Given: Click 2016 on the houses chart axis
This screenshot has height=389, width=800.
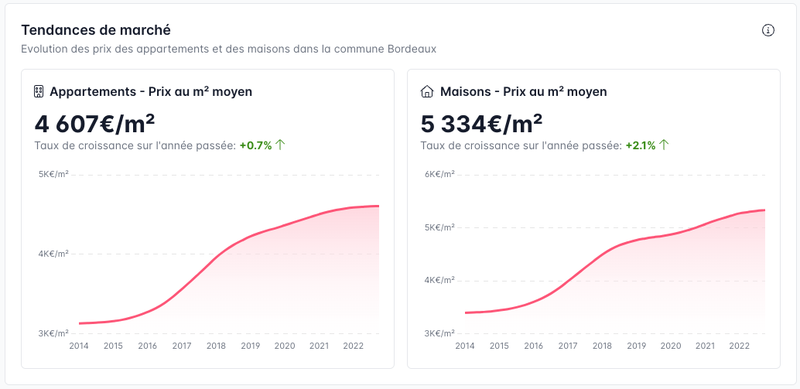Looking at the screenshot, I should (534, 346).
